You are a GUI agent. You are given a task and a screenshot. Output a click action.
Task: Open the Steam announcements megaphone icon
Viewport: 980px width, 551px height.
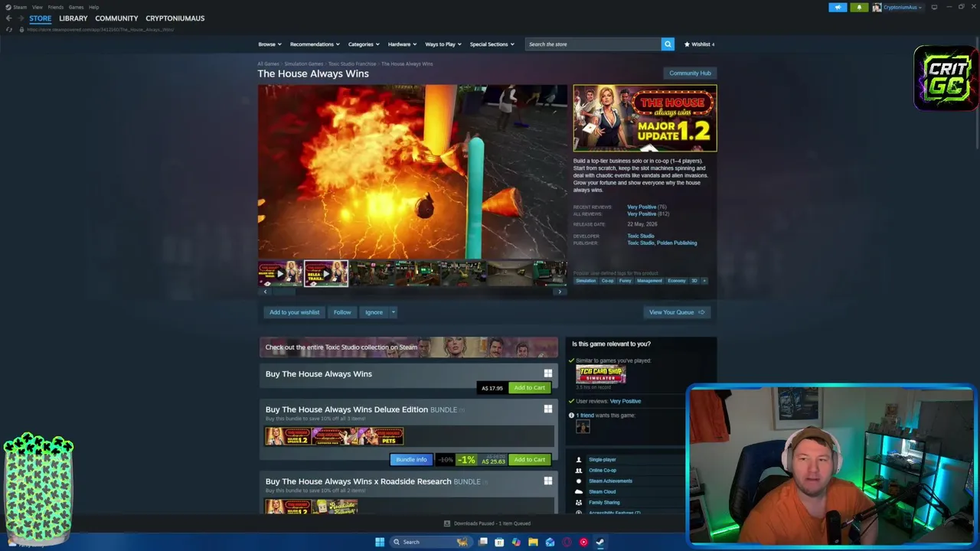tap(838, 8)
